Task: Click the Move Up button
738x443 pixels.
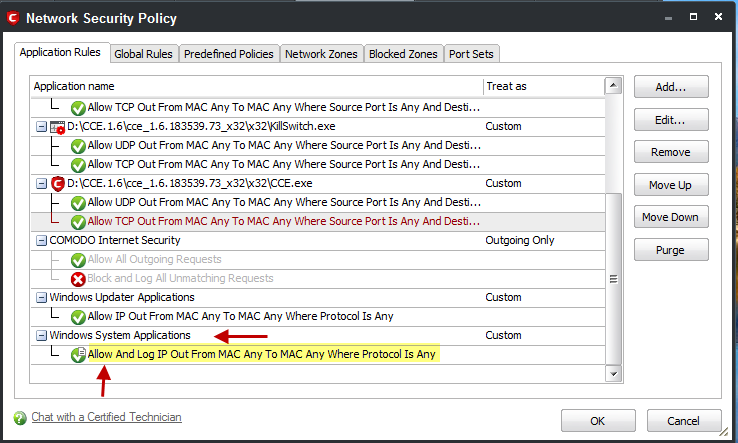Action: [x=671, y=185]
